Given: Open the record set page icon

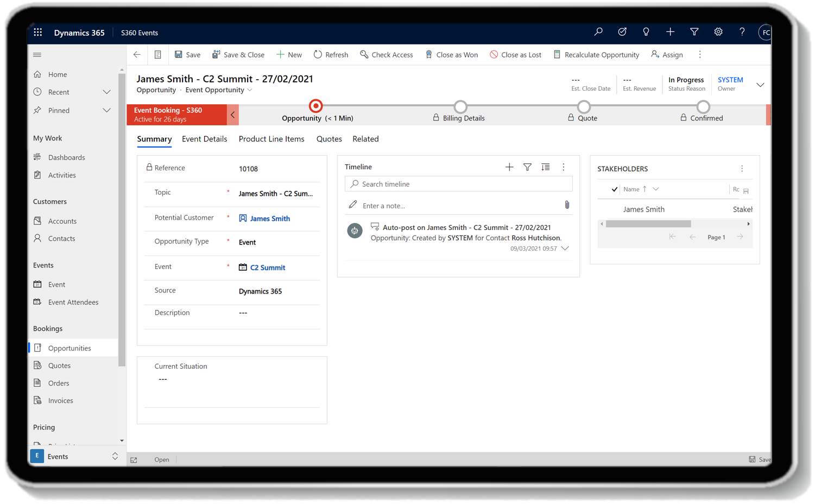Looking at the screenshot, I should tap(158, 55).
